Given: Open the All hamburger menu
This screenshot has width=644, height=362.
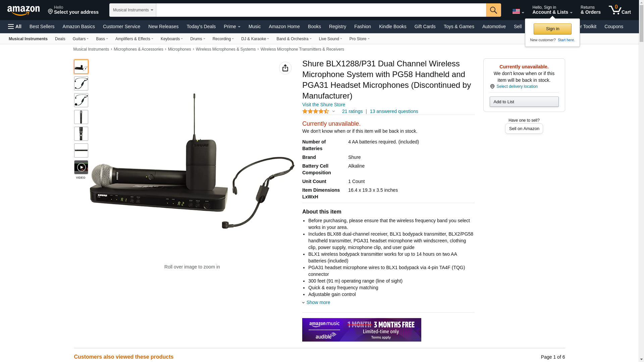Looking at the screenshot, I should (x=15, y=26).
